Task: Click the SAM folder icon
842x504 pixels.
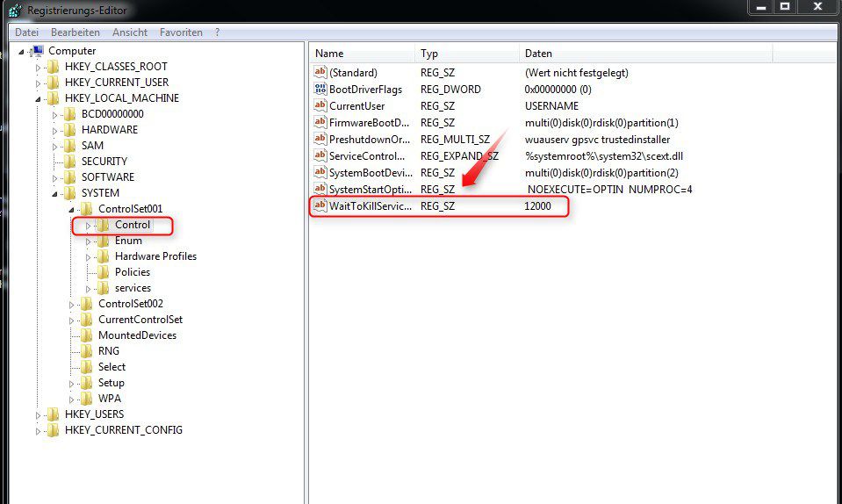Action: coord(69,146)
